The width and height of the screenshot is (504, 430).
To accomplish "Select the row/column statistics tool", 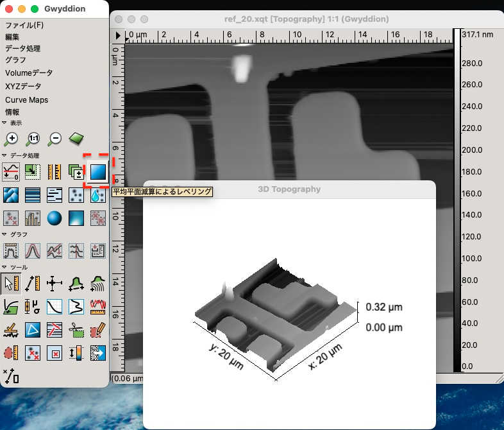I will 76,307.
